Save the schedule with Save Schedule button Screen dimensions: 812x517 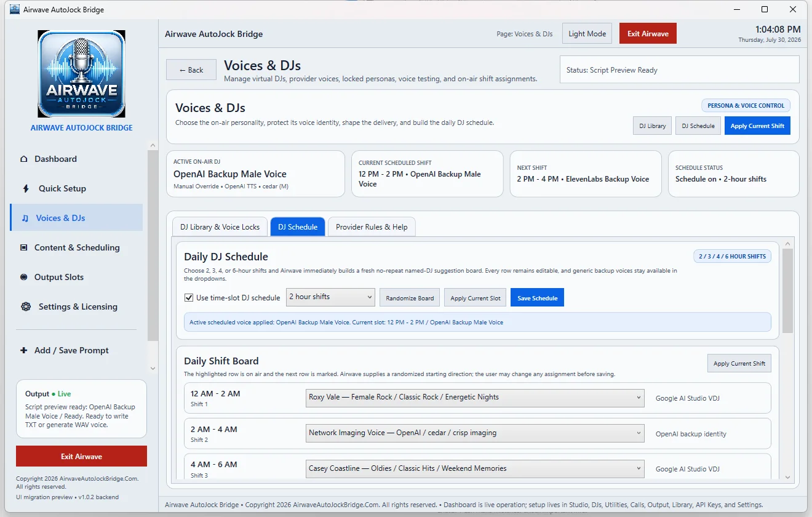(537, 298)
